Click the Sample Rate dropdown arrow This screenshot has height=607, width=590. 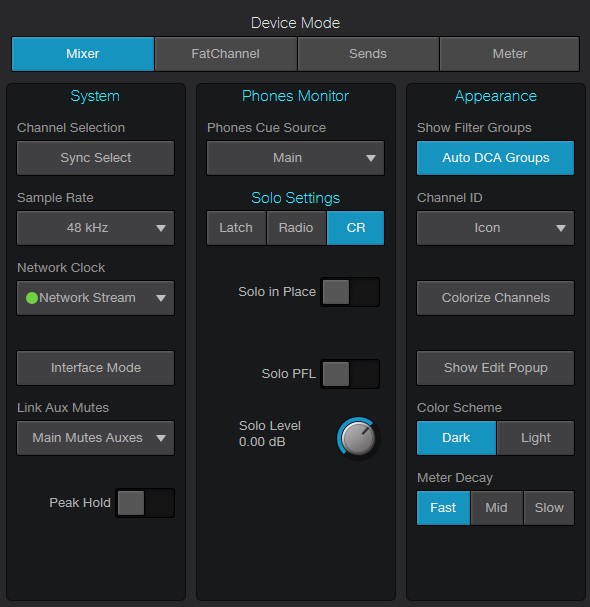[161, 228]
